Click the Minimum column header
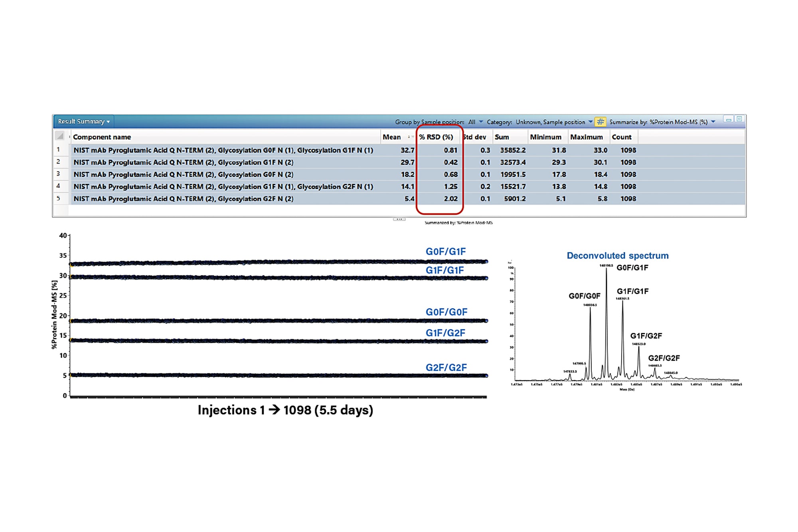Image resolution: width=798 pixels, height=532 pixels. click(x=546, y=137)
